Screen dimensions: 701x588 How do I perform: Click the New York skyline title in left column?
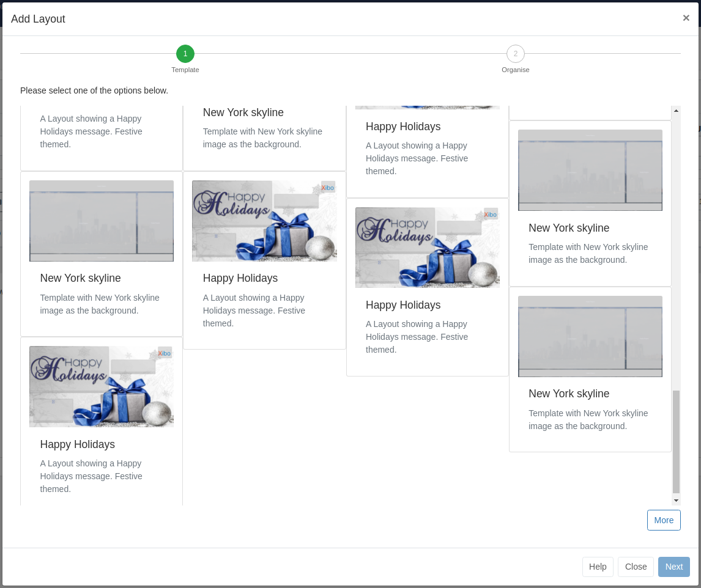[80, 278]
